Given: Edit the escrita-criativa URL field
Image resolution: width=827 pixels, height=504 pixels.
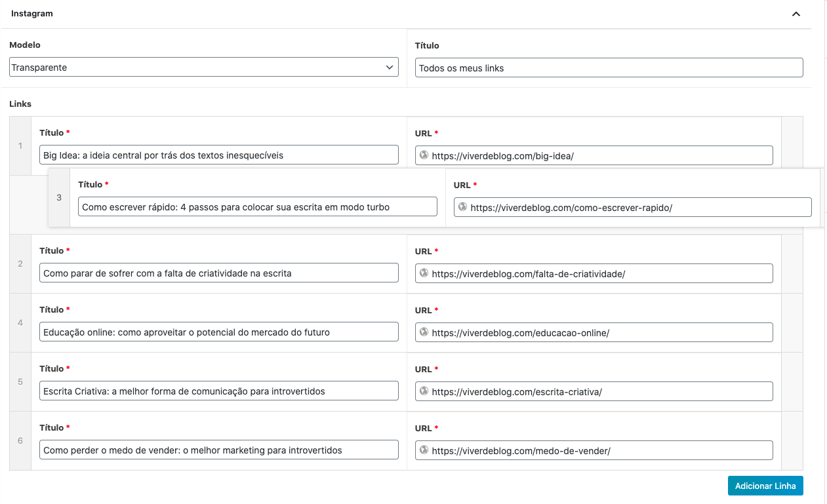Looking at the screenshot, I should pyautogui.click(x=594, y=391).
